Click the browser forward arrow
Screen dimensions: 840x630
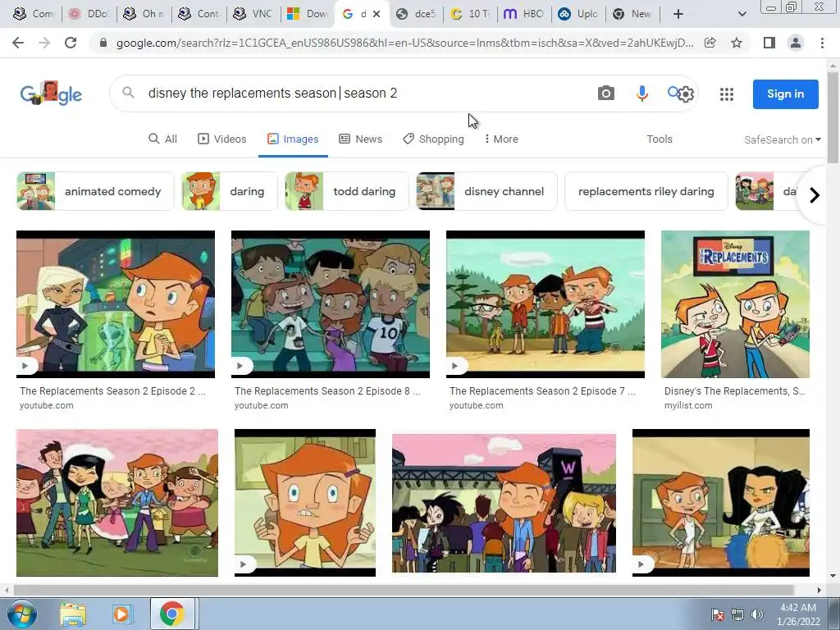coord(44,43)
